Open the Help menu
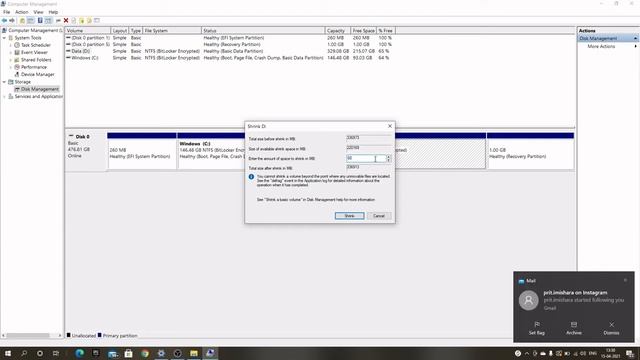This screenshot has height=360, width=640. tap(53, 12)
